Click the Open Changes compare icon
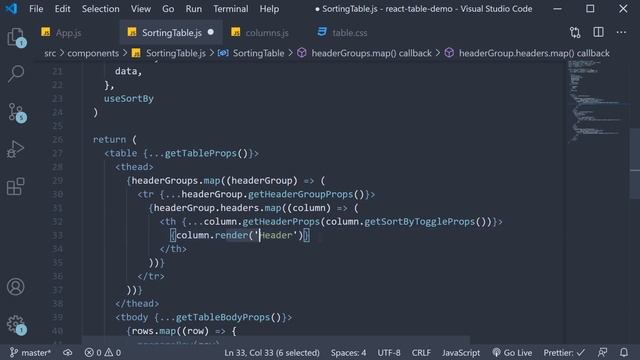The image size is (640, 360). pyautogui.click(x=575, y=32)
